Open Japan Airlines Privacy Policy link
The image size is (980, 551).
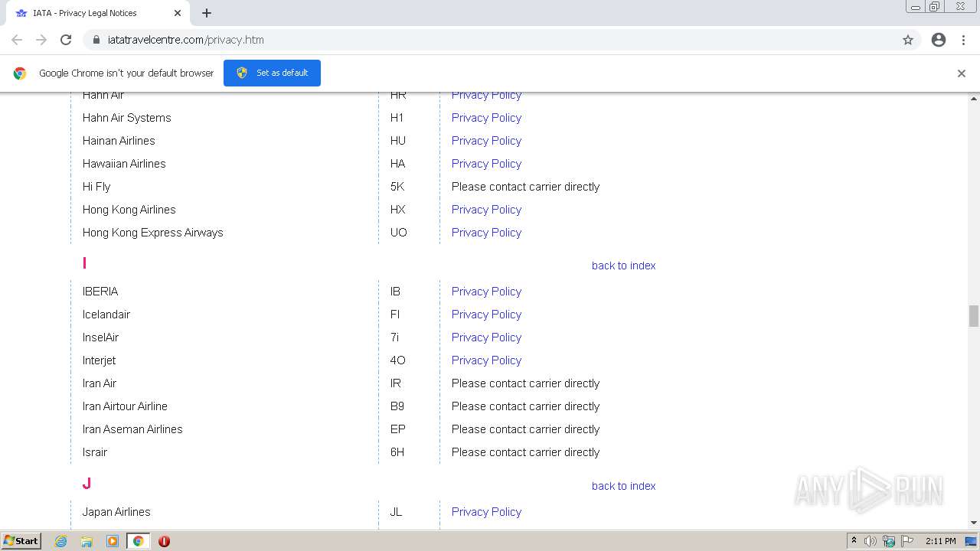coord(486,512)
